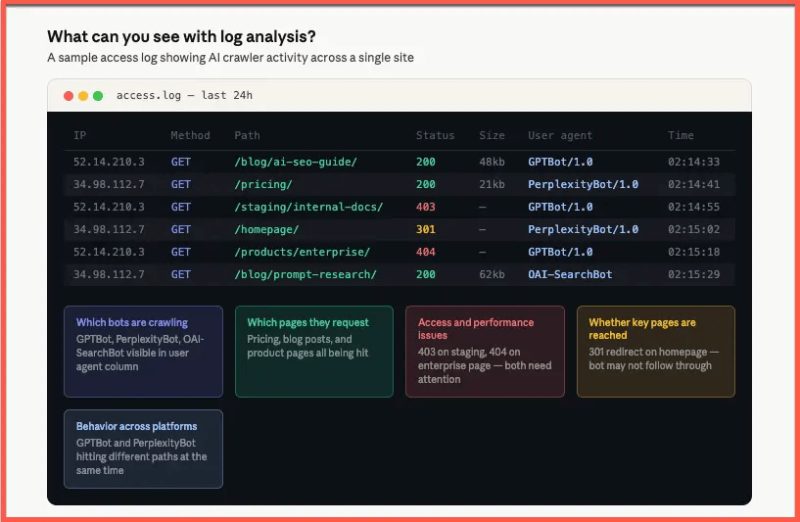Screen dimensions: 800x522
Task: Select the path /pricing/
Action: (x=263, y=185)
